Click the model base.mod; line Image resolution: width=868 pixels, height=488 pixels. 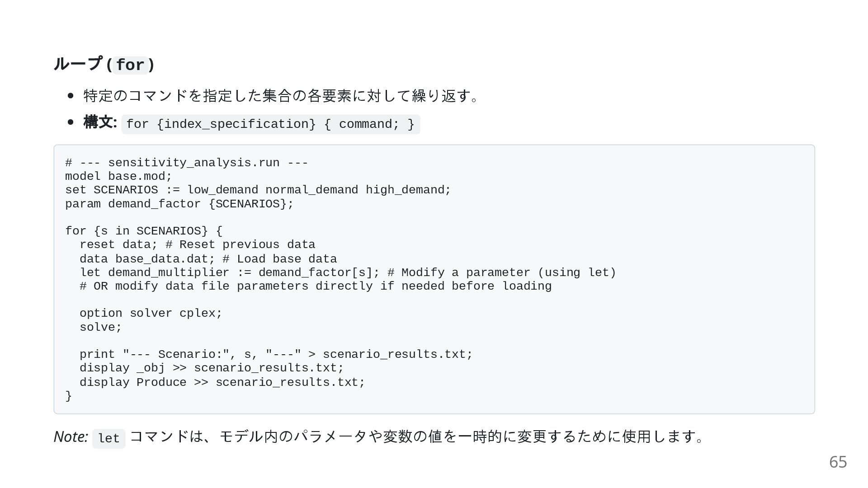coord(118,176)
